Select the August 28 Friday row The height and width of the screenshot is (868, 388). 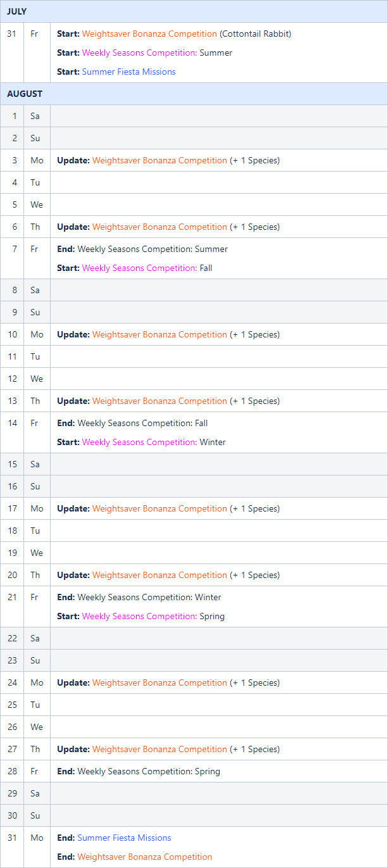pyautogui.click(x=194, y=771)
